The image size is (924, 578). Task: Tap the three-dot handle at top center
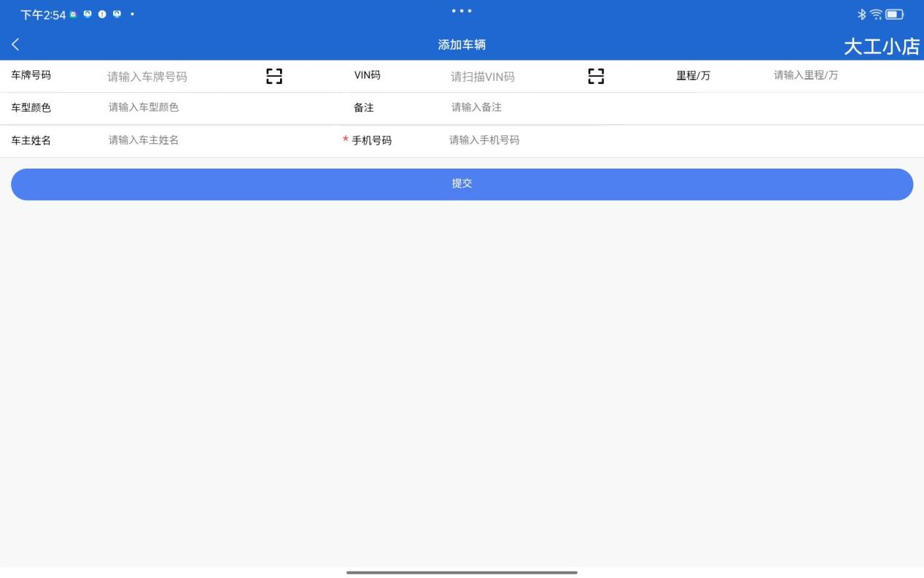462,11
